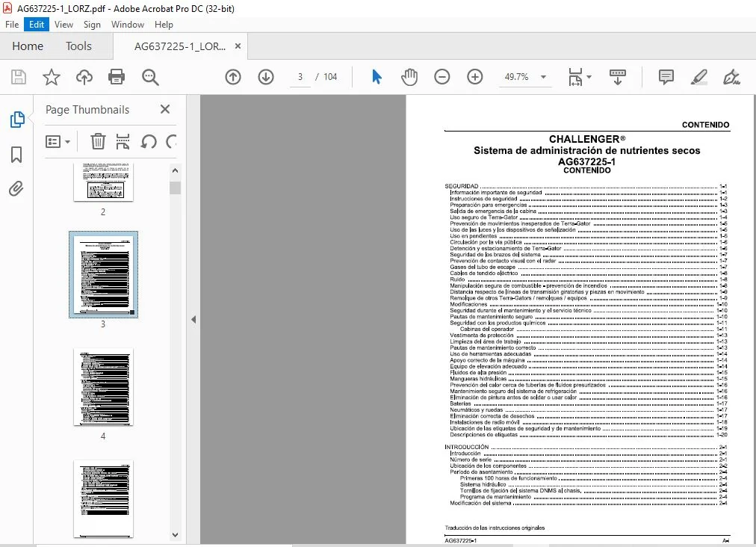
Task: Open the Bookmarks sidebar panel
Action: tap(16, 155)
